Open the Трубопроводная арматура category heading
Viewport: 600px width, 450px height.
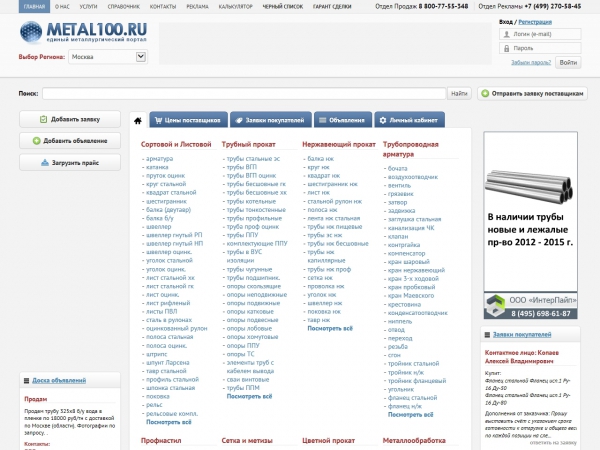(411, 149)
